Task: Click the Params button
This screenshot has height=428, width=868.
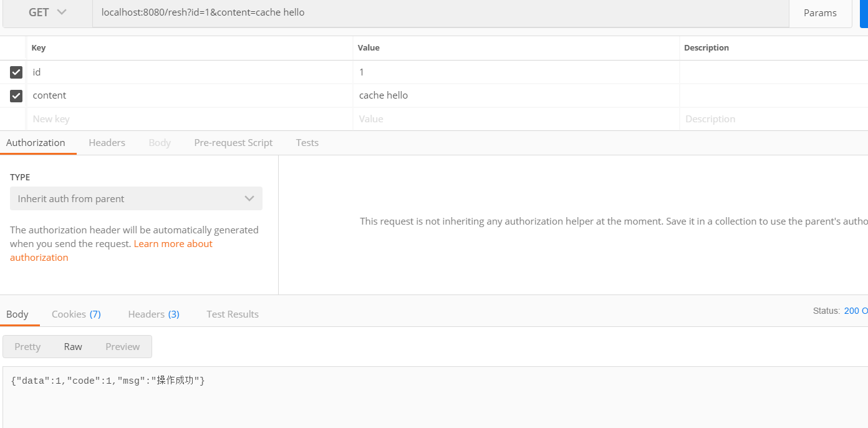Action: 819,12
